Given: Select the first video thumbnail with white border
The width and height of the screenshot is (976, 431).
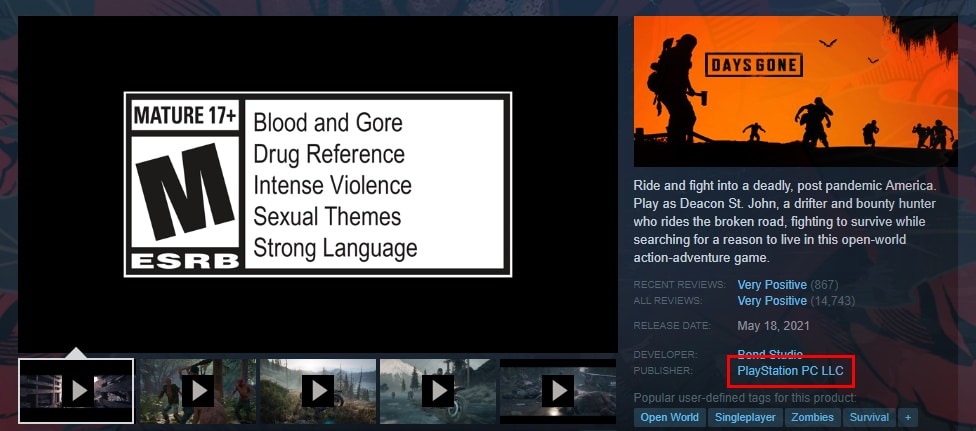Looking at the screenshot, I should point(76,391).
